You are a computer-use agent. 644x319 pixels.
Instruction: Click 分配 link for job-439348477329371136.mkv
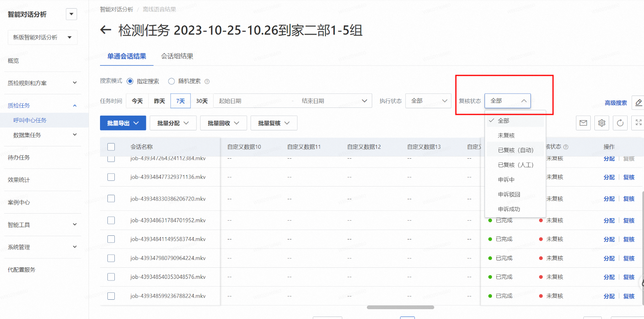point(609,177)
